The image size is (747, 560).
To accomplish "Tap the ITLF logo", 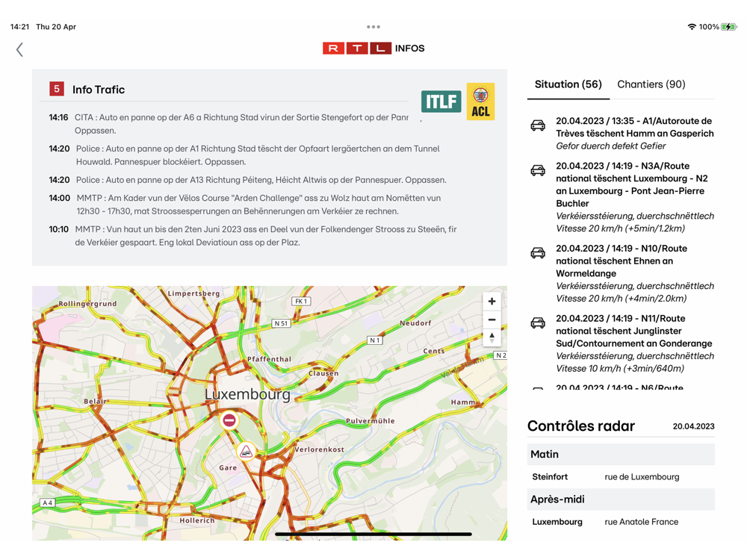I will 441,102.
